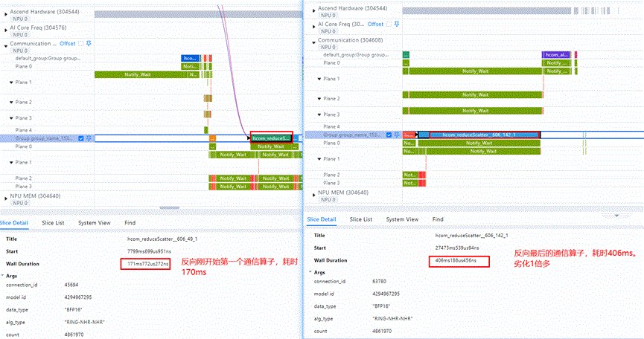Click title hcom_reduceScatter__606_49_1 in left detail
The image size is (644, 339).
(162, 239)
